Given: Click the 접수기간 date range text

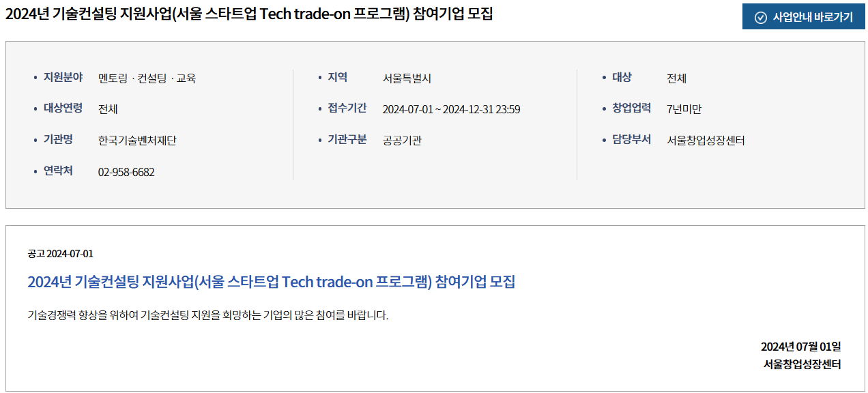Looking at the screenshot, I should [x=451, y=109].
